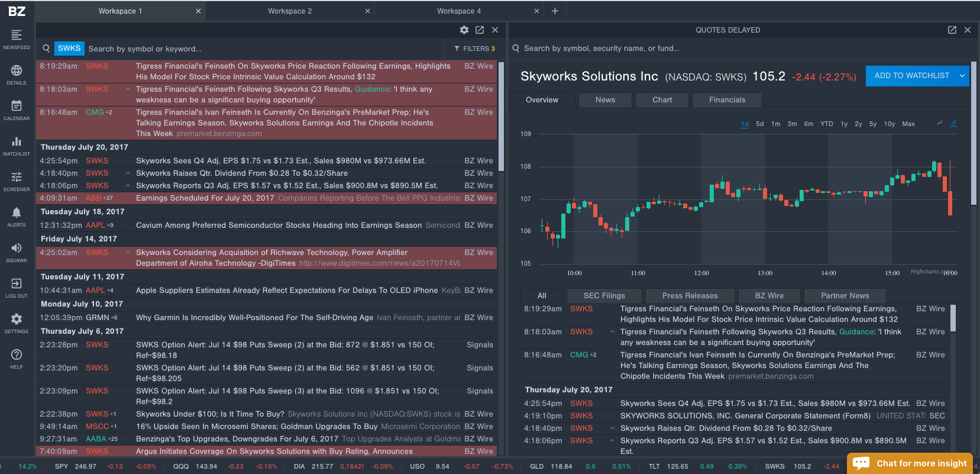Expand the Skyworks Raises Qtr. Dividend newsfeed story
This screenshot has width=980, height=474.
tap(128, 173)
